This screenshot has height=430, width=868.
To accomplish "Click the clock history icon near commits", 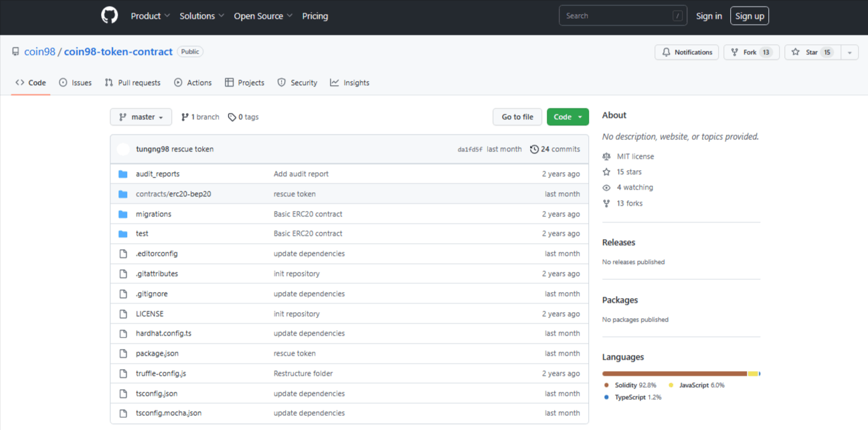I will click(x=534, y=149).
